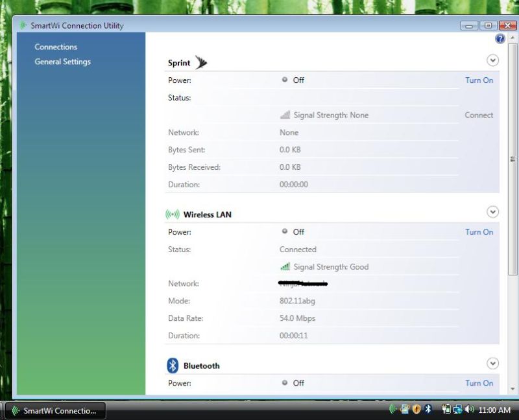The image size is (519, 420).
Task: Click the Bluetooth heading text
Action: [x=202, y=366]
